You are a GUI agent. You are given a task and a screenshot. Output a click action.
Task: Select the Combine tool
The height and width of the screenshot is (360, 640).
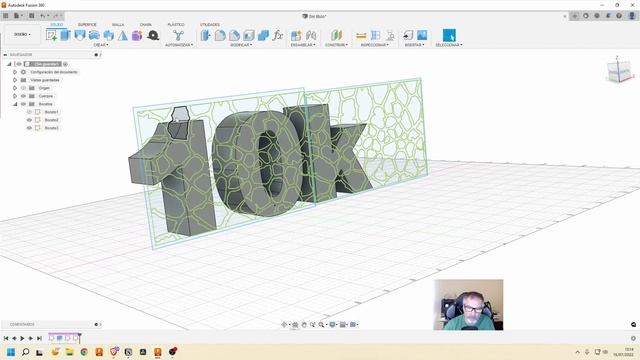(x=263, y=36)
